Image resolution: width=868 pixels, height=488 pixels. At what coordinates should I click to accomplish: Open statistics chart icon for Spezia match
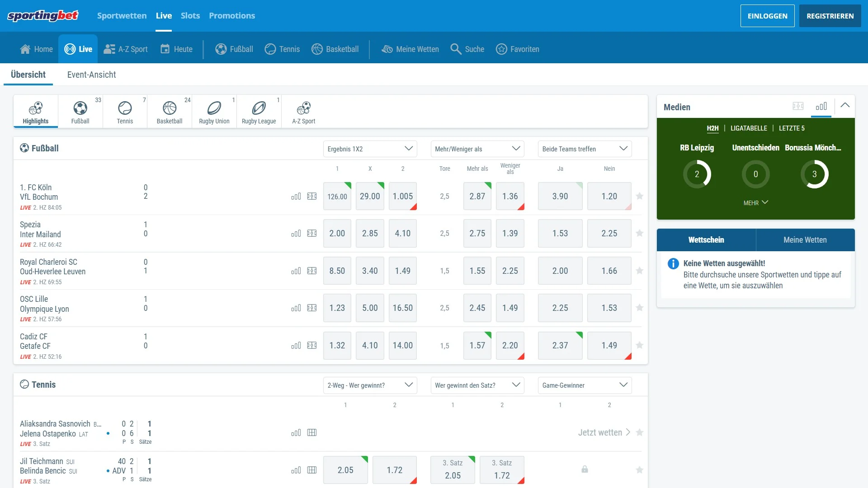[x=296, y=234]
